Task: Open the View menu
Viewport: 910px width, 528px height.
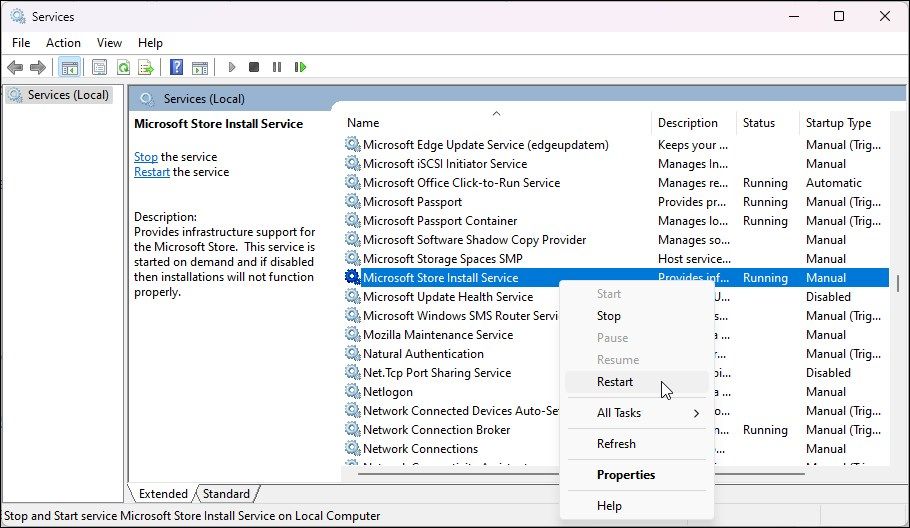Action: pos(109,43)
